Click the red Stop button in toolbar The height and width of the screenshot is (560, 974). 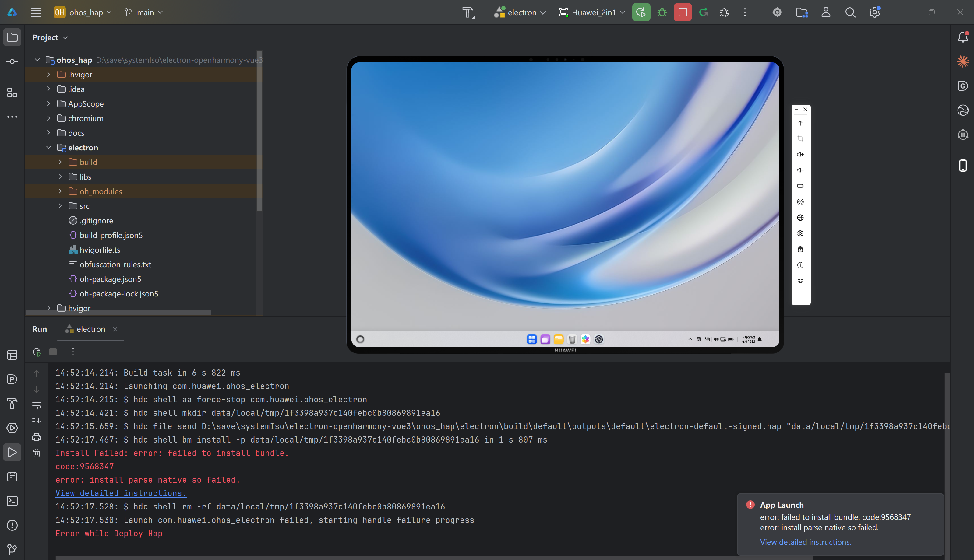click(682, 12)
